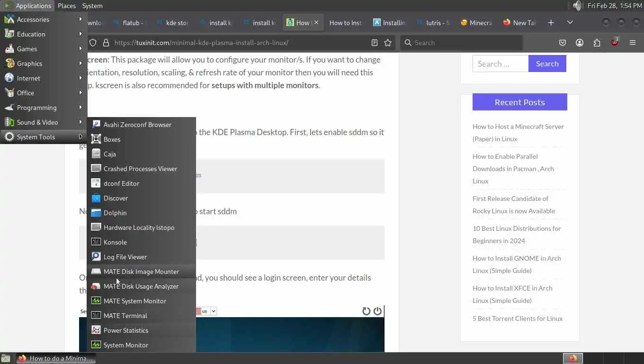Viewport: 644px width, 364px height.
Task: Close the active How tab
Action: click(316, 23)
